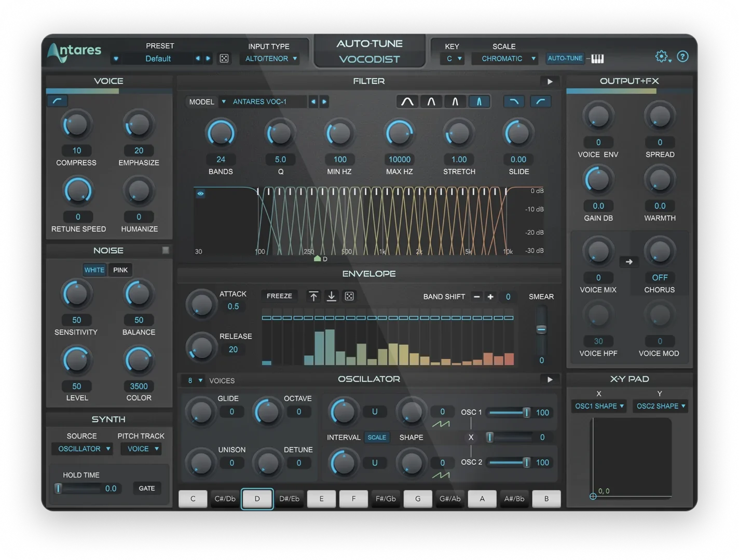Open the settings gear menu

[661, 57]
